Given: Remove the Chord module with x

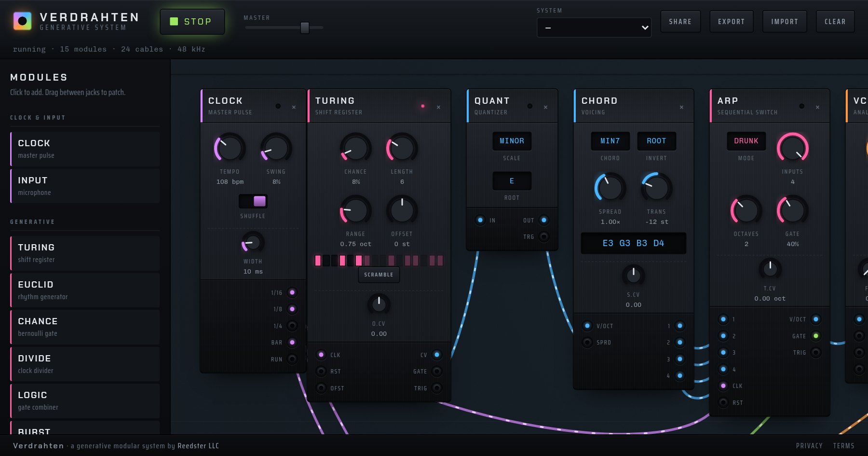Looking at the screenshot, I should tap(681, 107).
